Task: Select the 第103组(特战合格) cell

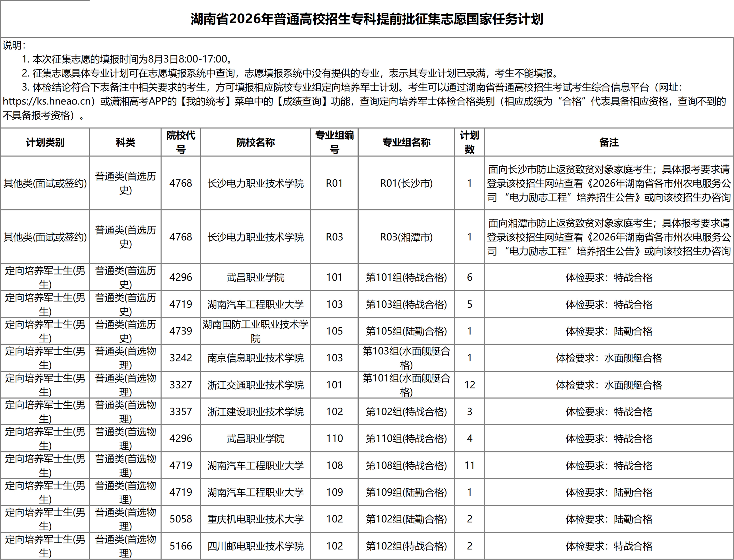Action: pos(406,304)
